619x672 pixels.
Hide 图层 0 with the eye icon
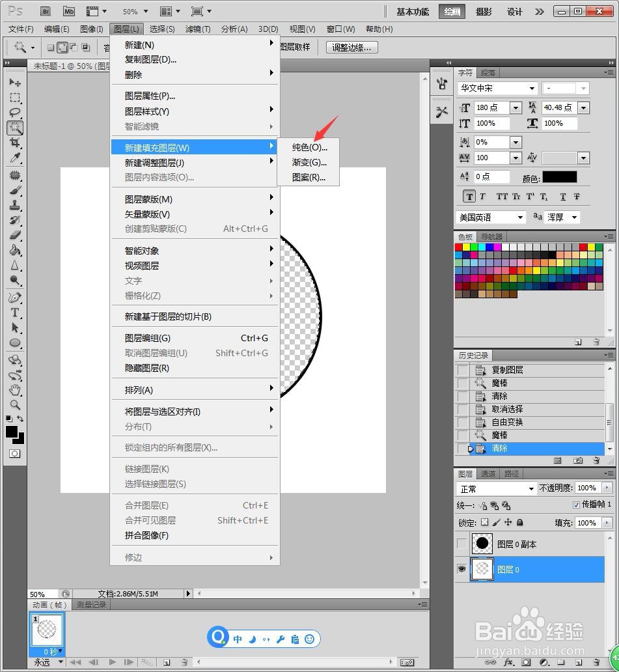[x=461, y=569]
